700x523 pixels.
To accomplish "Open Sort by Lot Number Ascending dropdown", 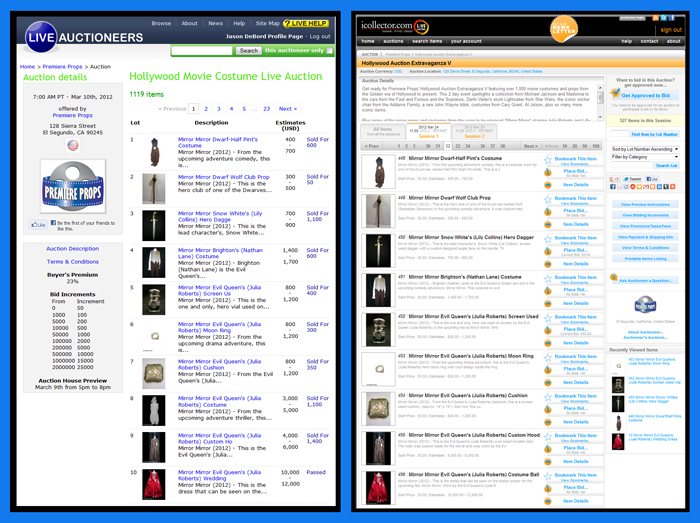I will 645,149.
